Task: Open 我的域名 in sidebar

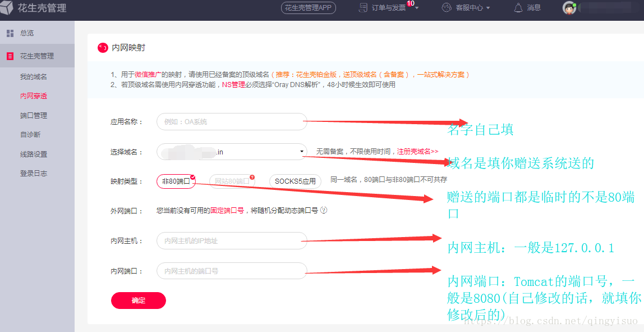Action: 34,77
